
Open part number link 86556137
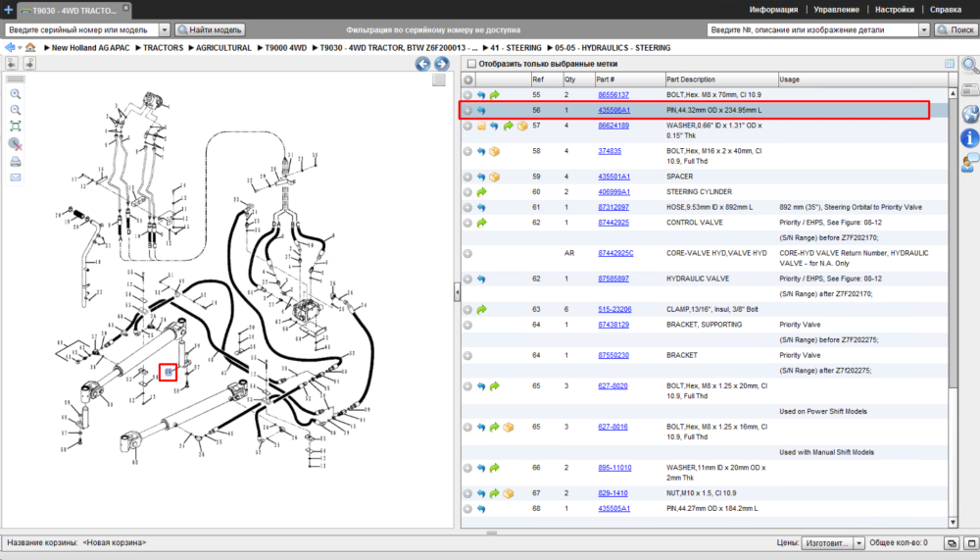(613, 95)
